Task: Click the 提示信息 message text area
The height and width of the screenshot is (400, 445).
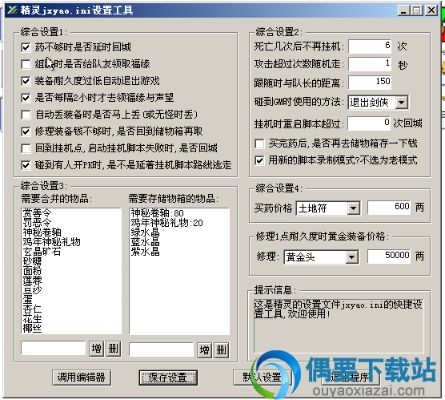Action: coord(339,326)
